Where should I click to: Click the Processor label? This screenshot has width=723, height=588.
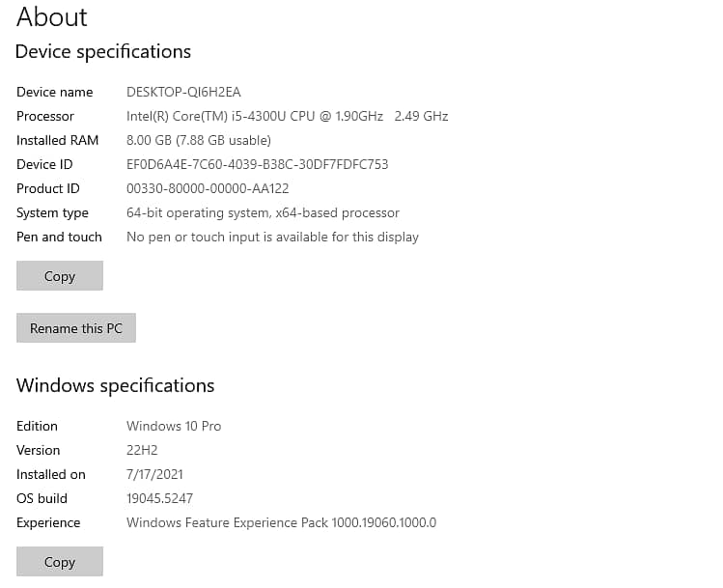[45, 117]
